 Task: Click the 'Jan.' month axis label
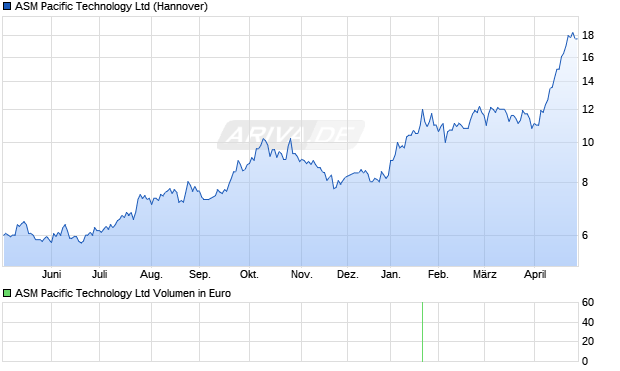pos(390,274)
